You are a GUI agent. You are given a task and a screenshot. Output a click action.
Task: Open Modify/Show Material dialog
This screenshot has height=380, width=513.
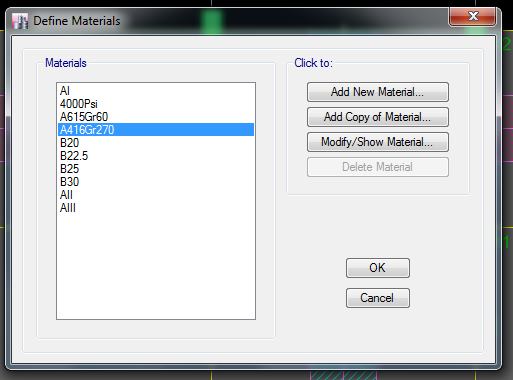point(378,142)
